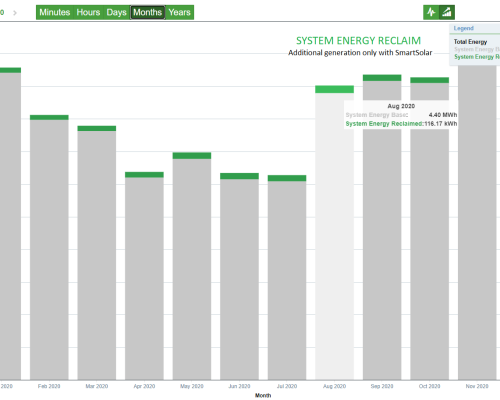Click the Jun 2020 grey base bar
Image resolution: width=500 pixels, height=400 pixels.
(x=239, y=279)
